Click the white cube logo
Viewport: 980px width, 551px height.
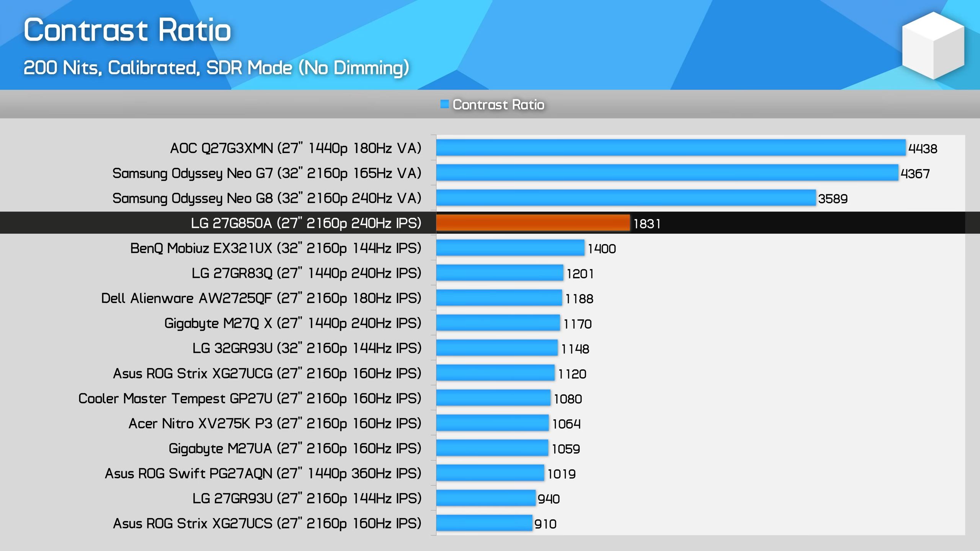(933, 45)
